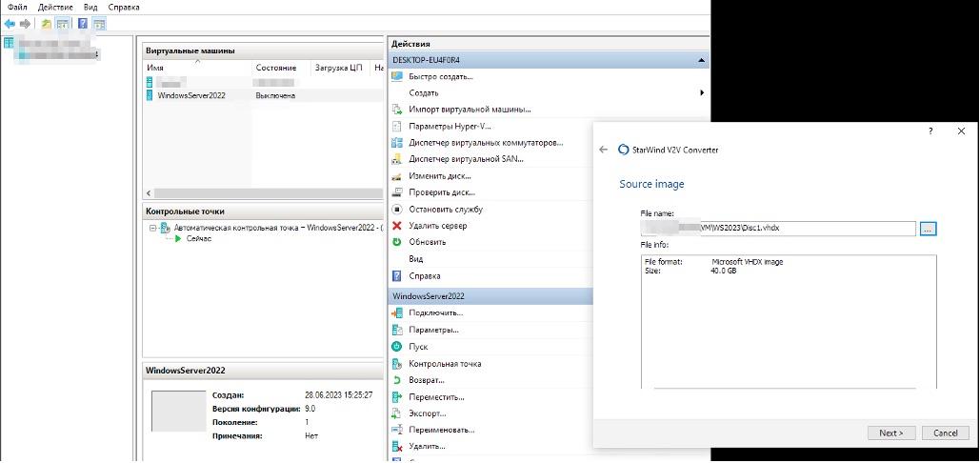Viewport: 980px width, 463px height.
Task: Click the Cancel button in StarWind converter
Action: pos(944,433)
